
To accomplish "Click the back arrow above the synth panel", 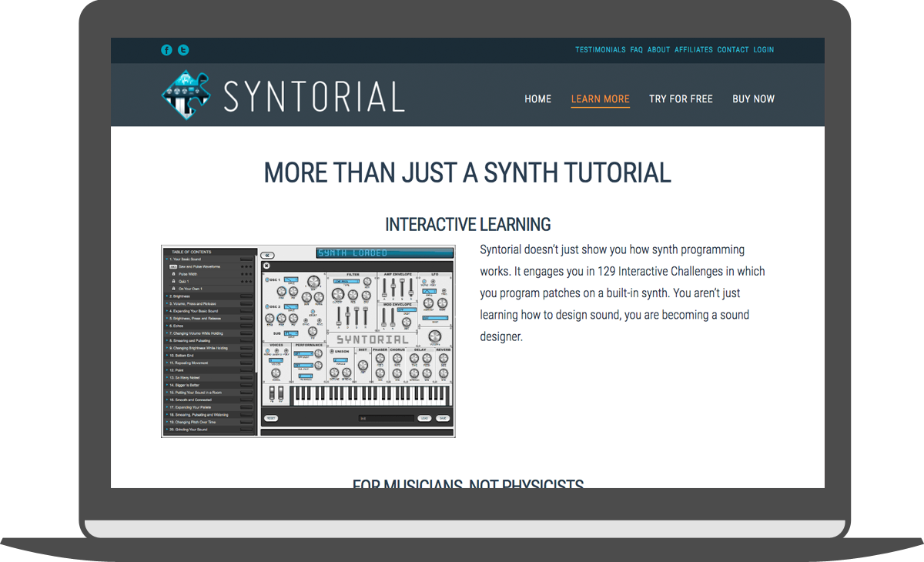I will [267, 255].
